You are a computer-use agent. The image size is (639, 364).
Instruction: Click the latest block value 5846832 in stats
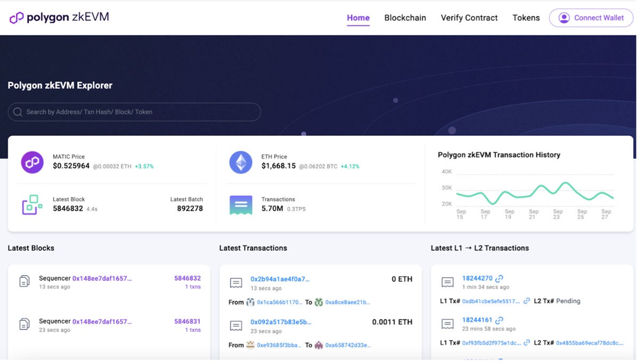[x=68, y=209]
